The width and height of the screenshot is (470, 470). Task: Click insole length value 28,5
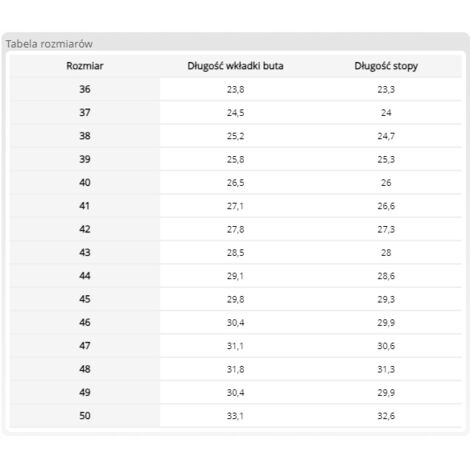(235, 253)
